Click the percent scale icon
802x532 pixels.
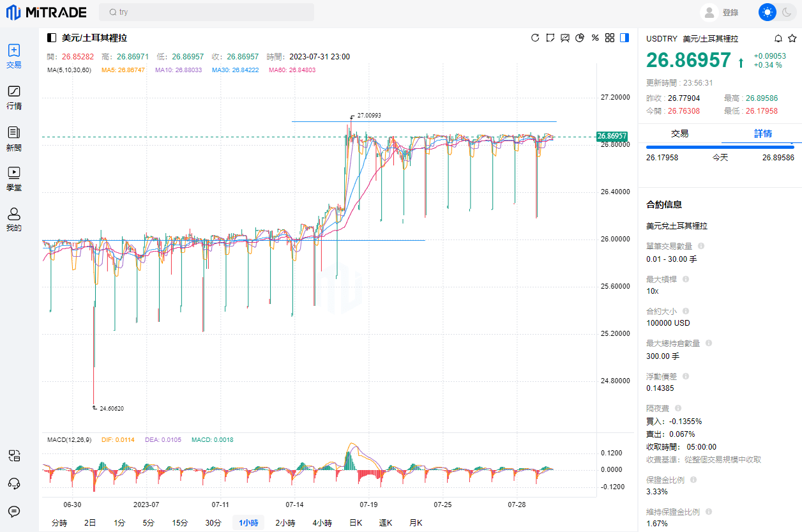click(595, 38)
